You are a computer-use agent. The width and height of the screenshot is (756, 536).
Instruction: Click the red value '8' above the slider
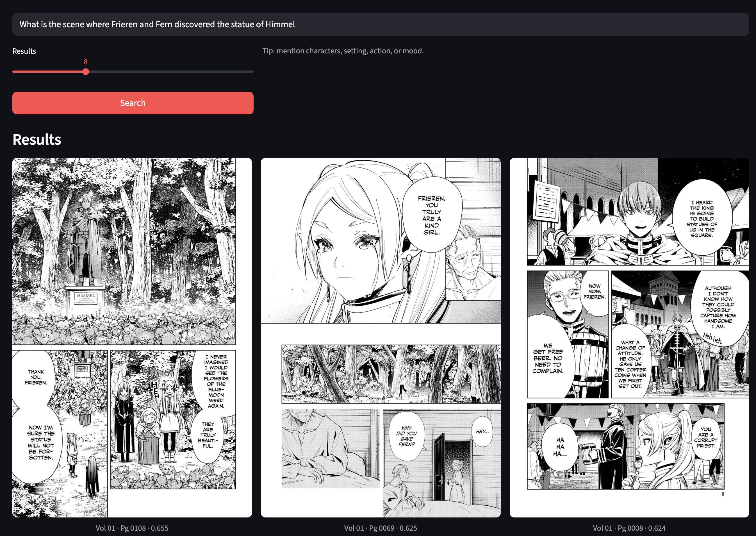(86, 62)
